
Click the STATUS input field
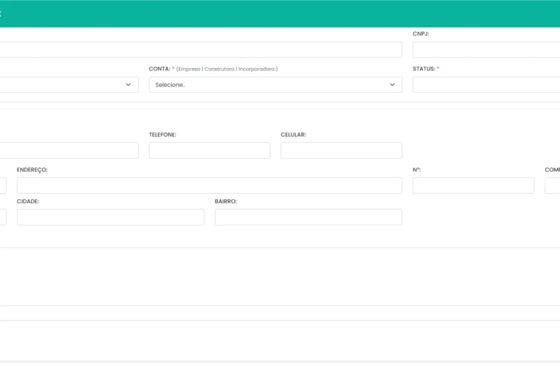click(x=486, y=85)
